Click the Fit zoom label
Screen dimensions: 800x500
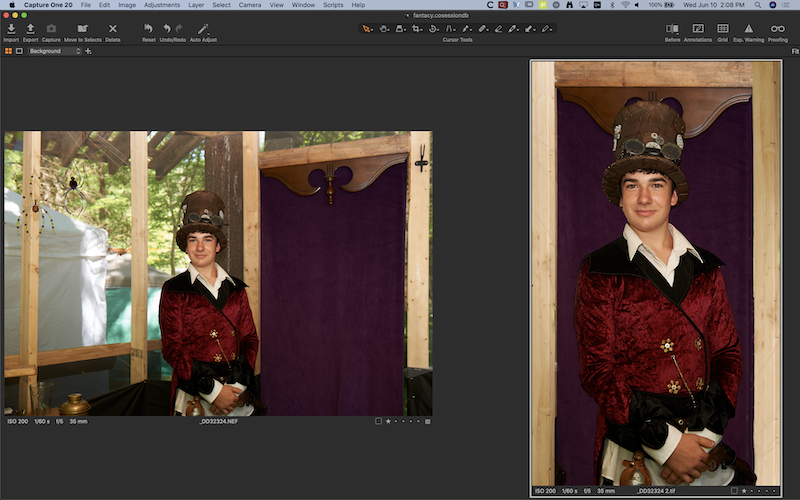pyautogui.click(x=795, y=51)
